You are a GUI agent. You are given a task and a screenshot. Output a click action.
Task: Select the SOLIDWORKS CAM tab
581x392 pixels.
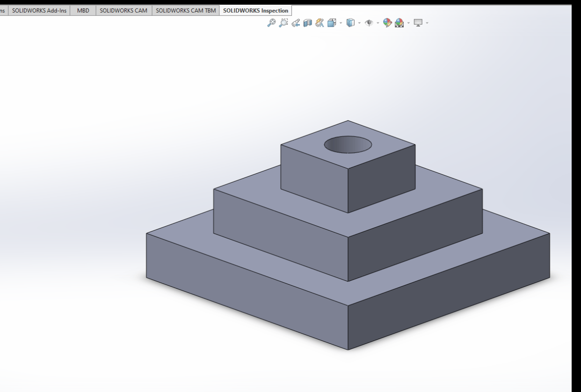pyautogui.click(x=123, y=10)
